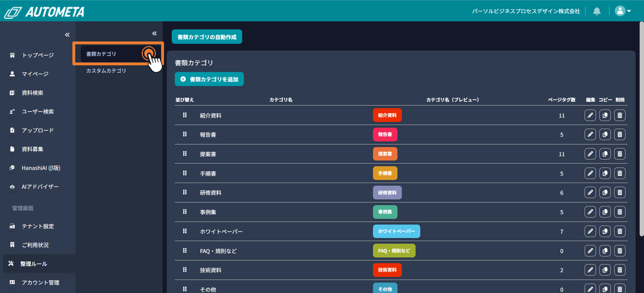This screenshot has width=644, height=293.
Task: Delete the 提案書 category
Action: pyautogui.click(x=620, y=154)
